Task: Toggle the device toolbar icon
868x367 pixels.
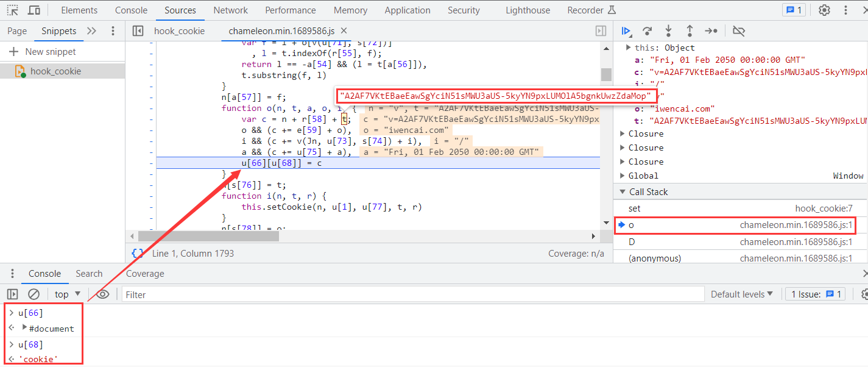Action: pos(34,10)
